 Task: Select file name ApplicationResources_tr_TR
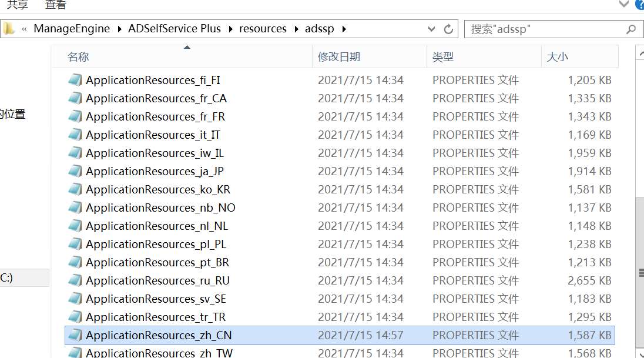156,317
